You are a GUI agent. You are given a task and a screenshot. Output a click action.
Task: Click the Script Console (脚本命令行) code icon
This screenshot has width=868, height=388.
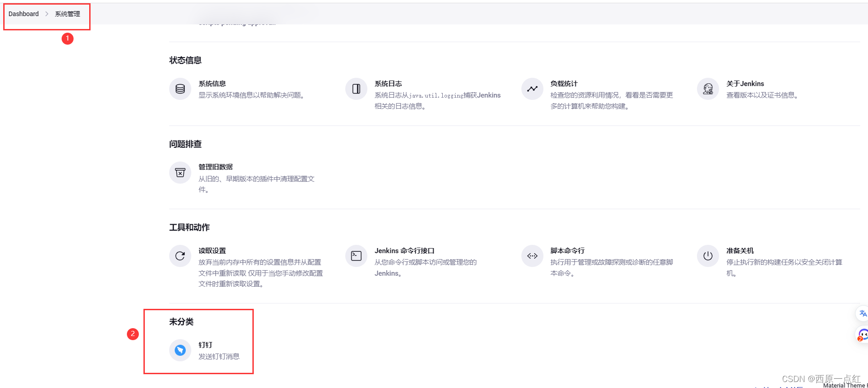pos(532,256)
